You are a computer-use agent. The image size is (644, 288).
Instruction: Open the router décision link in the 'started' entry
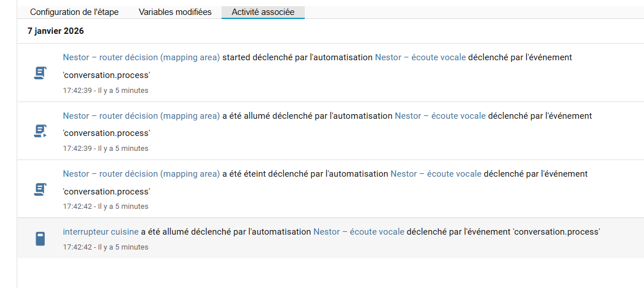(x=141, y=57)
